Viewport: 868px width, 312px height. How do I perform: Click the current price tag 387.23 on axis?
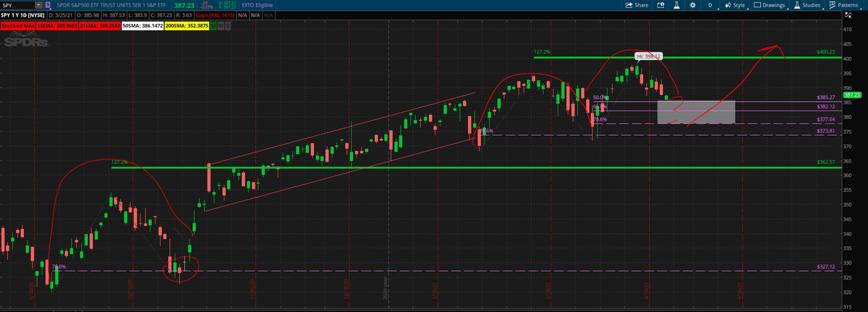pos(853,95)
